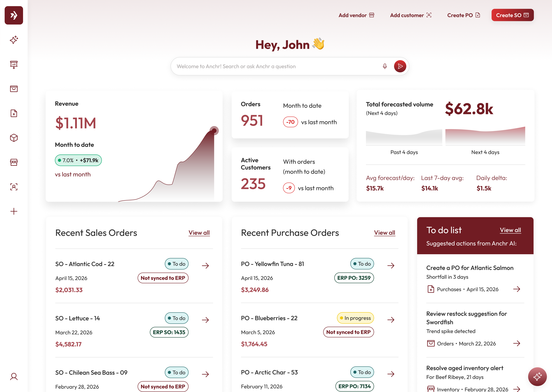
Task: Open the vendors storefront sidebar icon
Action: pyautogui.click(x=14, y=162)
